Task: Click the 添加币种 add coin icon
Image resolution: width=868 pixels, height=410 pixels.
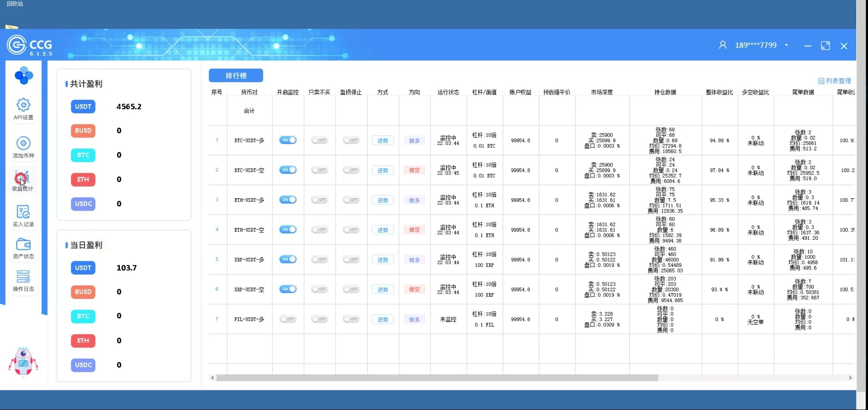Action: click(23, 143)
